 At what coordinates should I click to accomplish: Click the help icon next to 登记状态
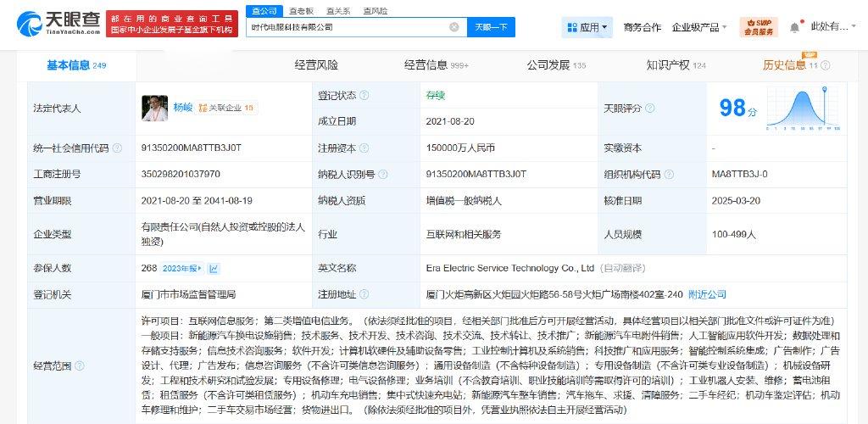pyautogui.click(x=364, y=95)
